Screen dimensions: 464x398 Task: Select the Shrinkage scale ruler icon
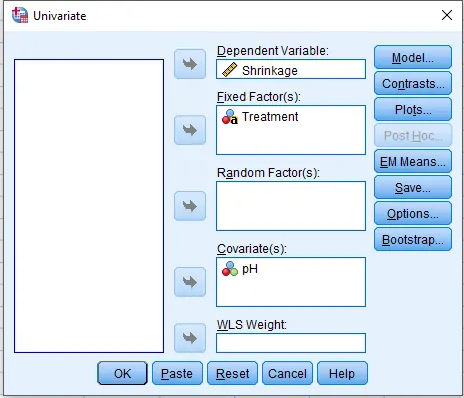pos(229,70)
